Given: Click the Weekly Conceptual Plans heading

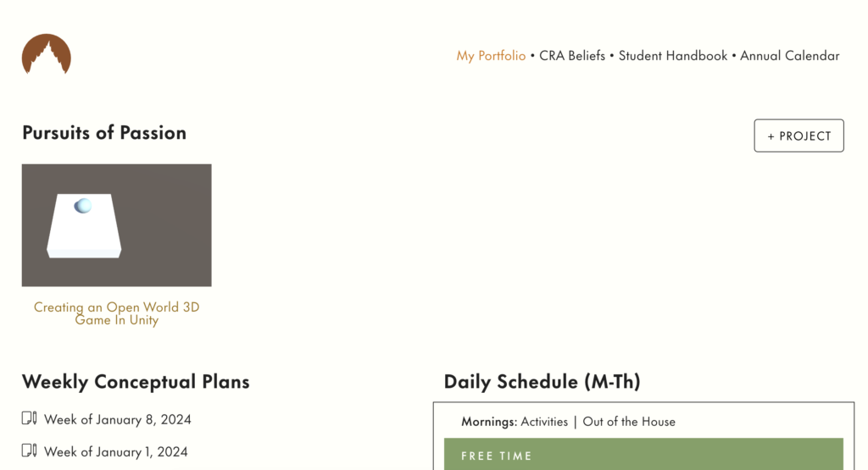Looking at the screenshot, I should (x=136, y=382).
